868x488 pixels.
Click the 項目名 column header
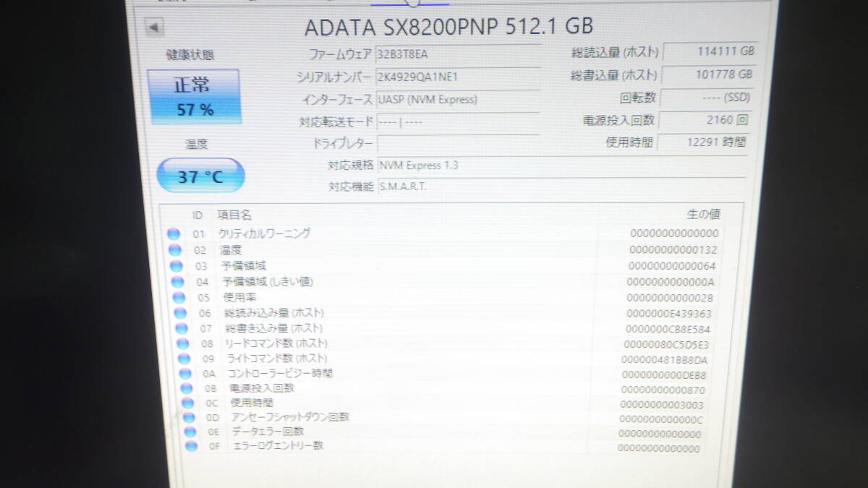(x=234, y=215)
